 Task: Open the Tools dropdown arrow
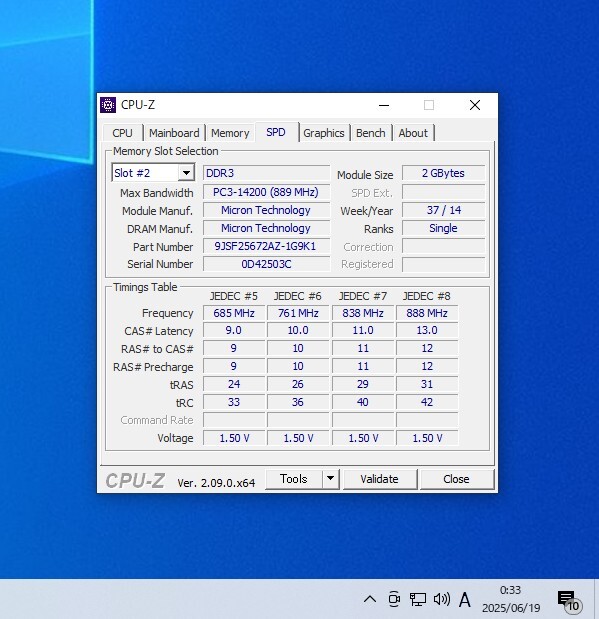[x=330, y=479]
